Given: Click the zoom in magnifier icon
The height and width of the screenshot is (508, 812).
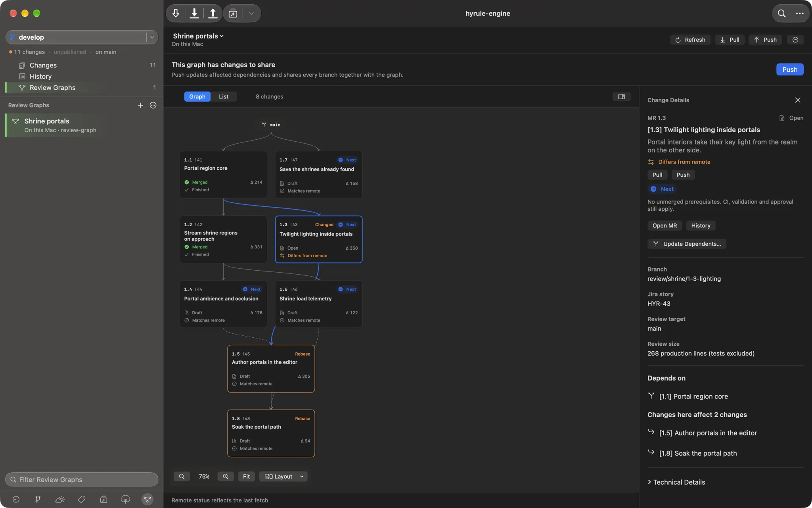Looking at the screenshot, I should click(x=226, y=476).
